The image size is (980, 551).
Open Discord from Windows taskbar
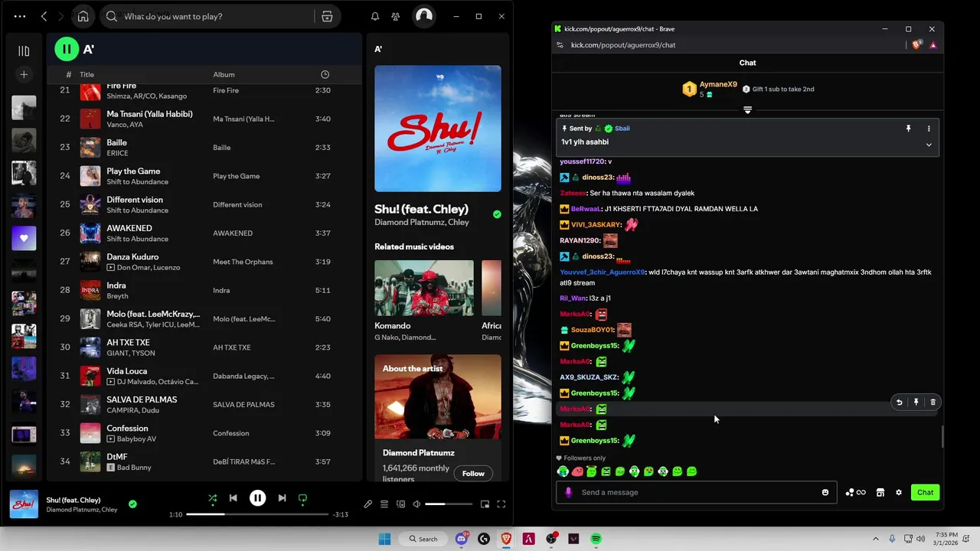[x=462, y=539]
